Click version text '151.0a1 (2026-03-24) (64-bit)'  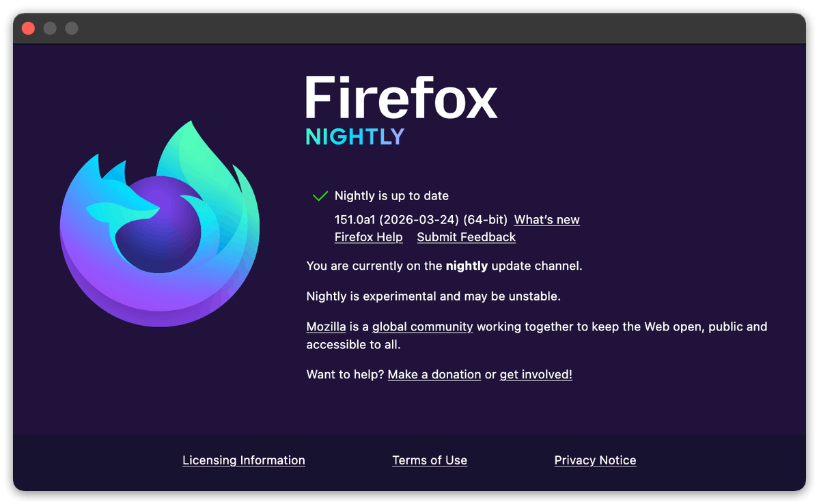coord(421,220)
